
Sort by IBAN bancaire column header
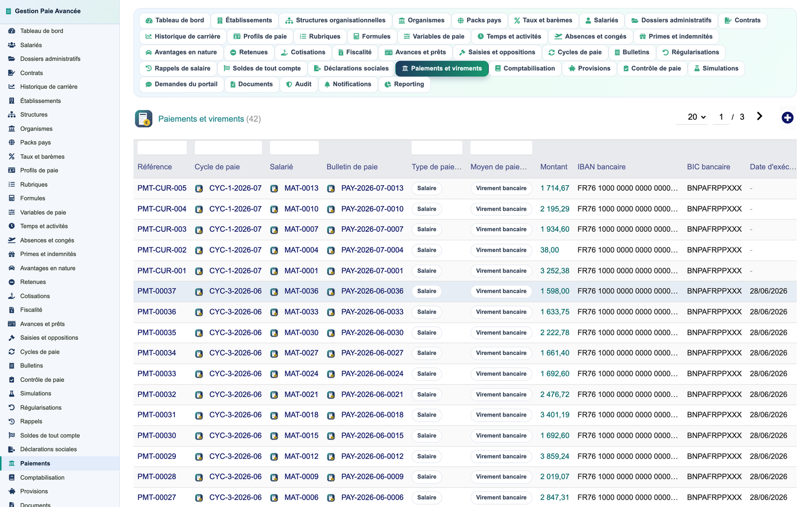(x=601, y=167)
